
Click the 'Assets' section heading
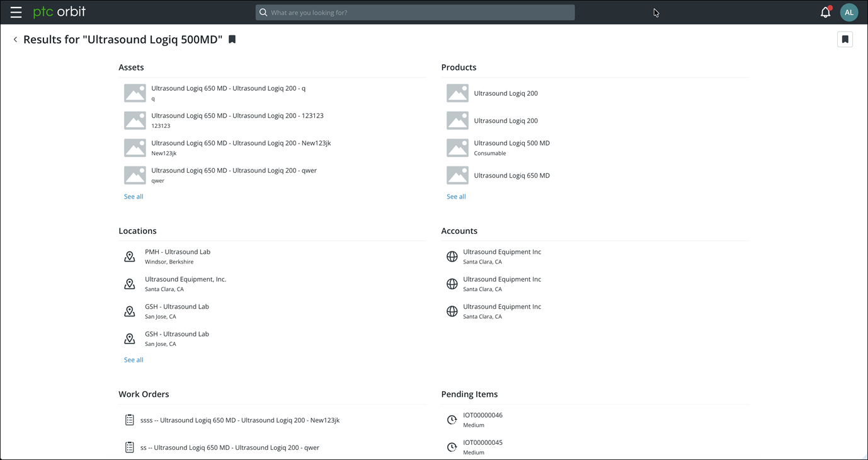(131, 67)
